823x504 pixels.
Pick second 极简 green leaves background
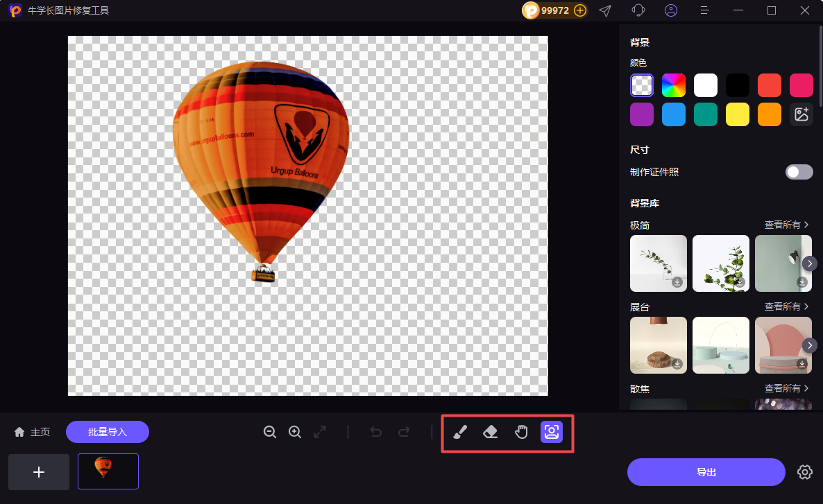tap(721, 263)
